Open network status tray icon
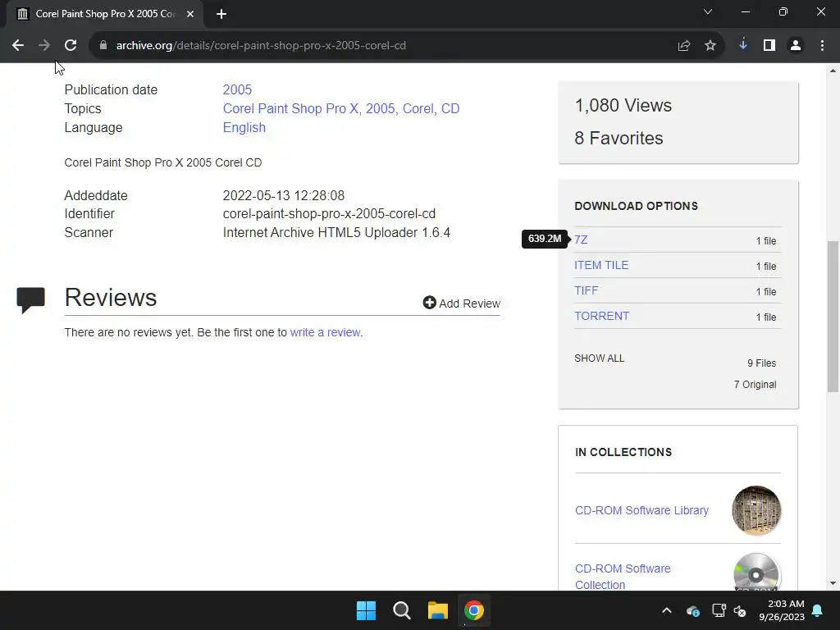840x630 pixels. click(719, 610)
